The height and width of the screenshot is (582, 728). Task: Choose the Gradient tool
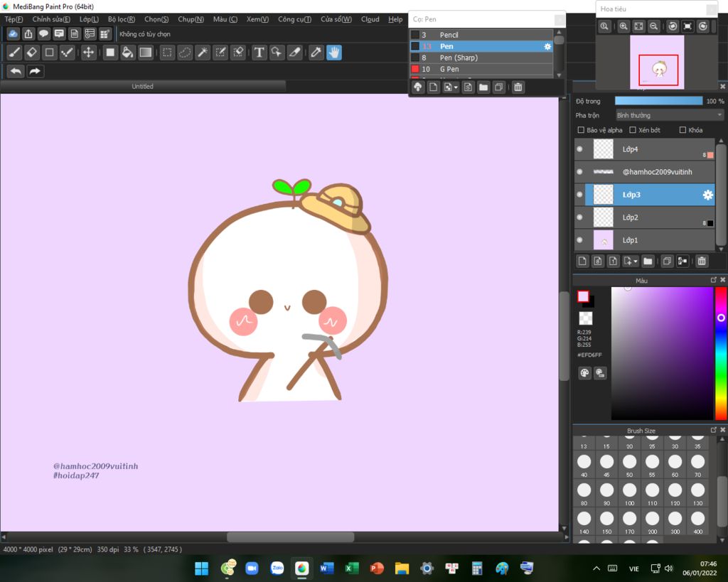point(145,53)
